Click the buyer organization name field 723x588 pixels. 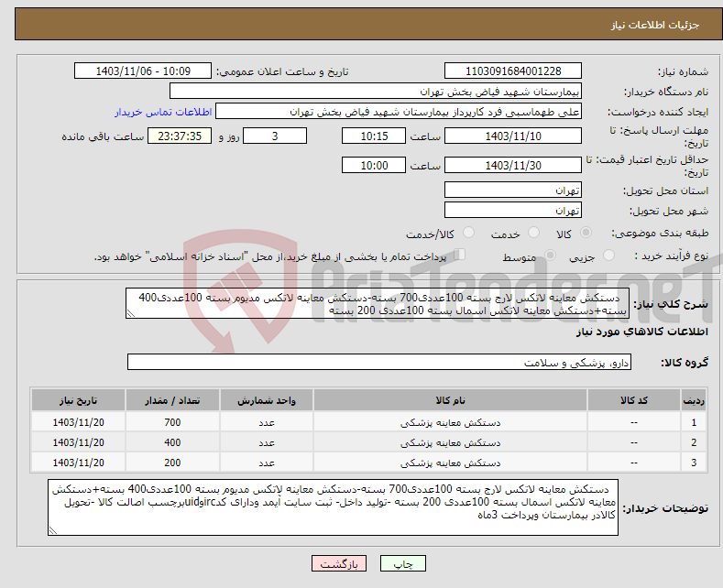(376, 91)
